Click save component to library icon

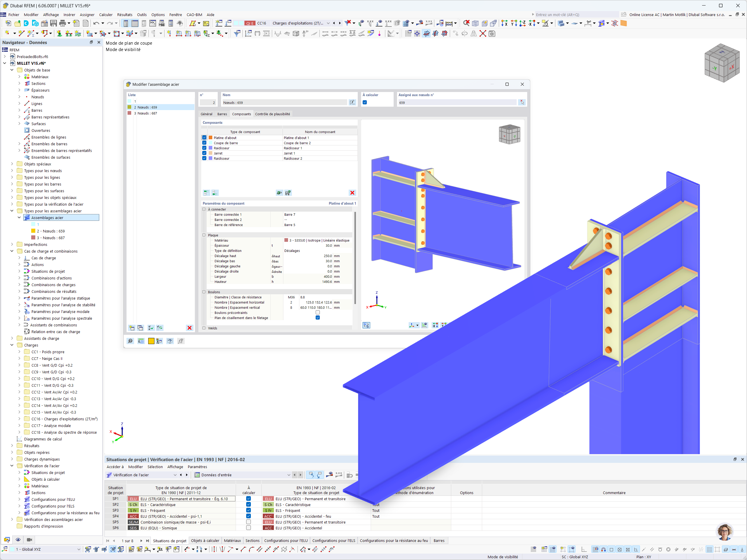[288, 193]
